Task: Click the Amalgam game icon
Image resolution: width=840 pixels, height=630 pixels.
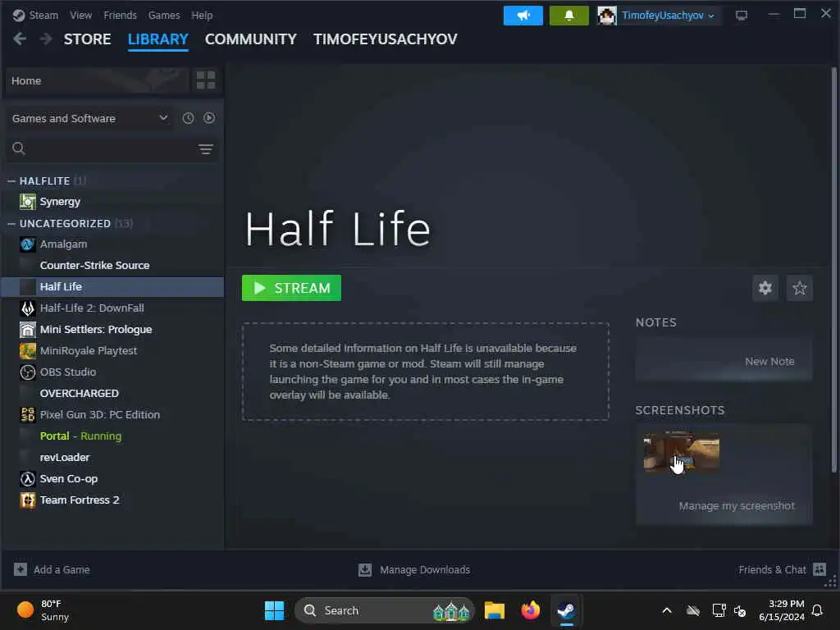Action: (27, 244)
